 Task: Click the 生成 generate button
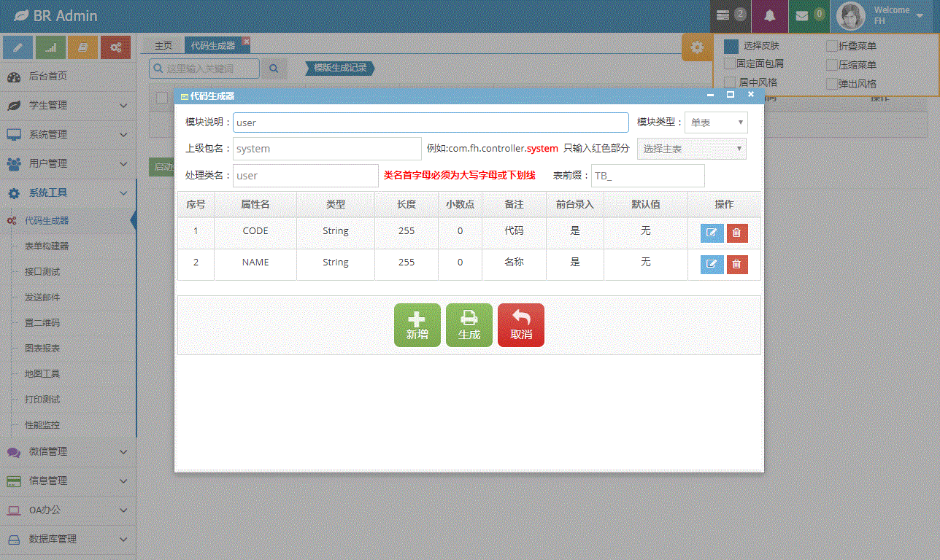(x=469, y=325)
